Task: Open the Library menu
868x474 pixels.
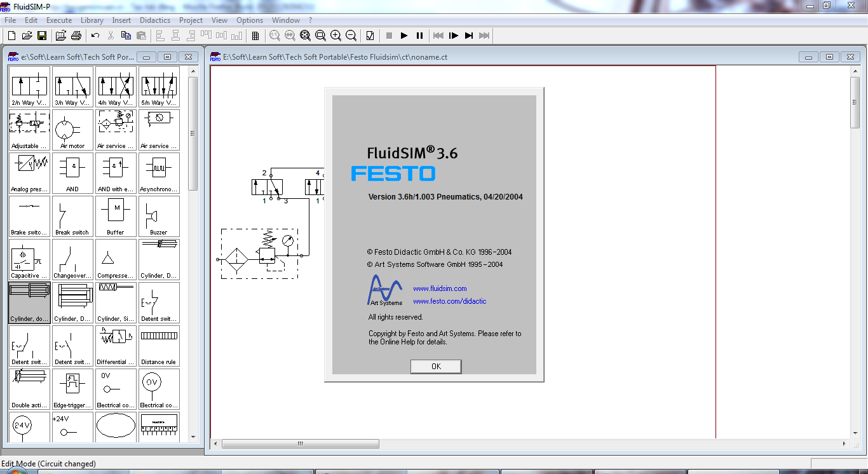Action: tap(92, 20)
